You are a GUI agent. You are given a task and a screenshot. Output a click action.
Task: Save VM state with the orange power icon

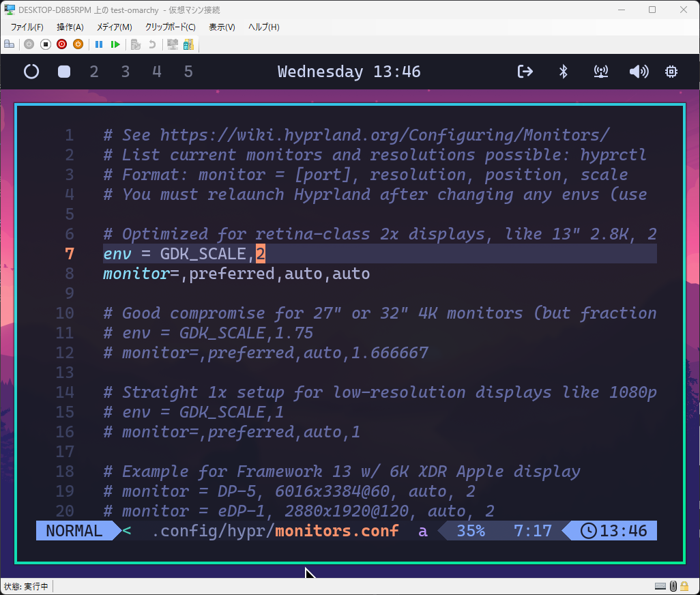point(78,44)
